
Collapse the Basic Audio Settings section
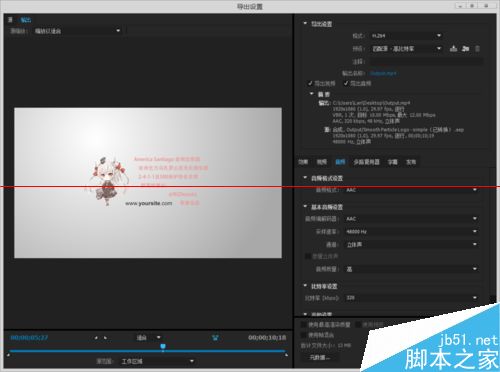(x=305, y=207)
